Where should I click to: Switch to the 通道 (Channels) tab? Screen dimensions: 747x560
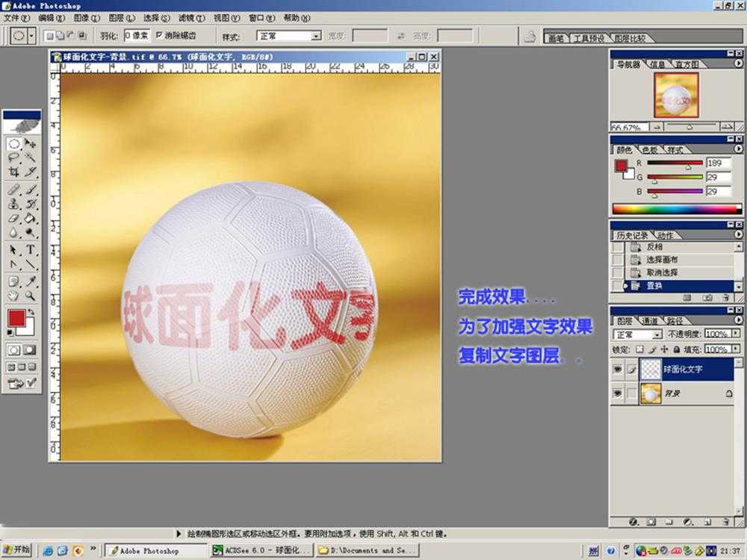coord(650,321)
